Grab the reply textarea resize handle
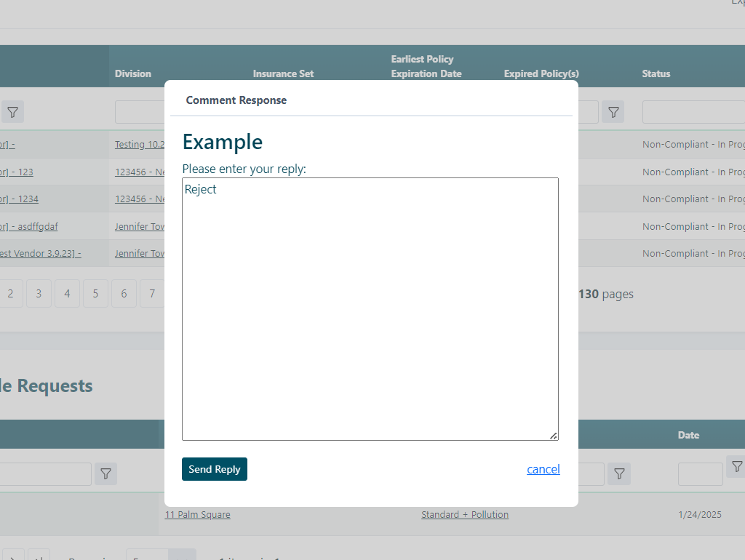745x560 pixels. coord(554,436)
